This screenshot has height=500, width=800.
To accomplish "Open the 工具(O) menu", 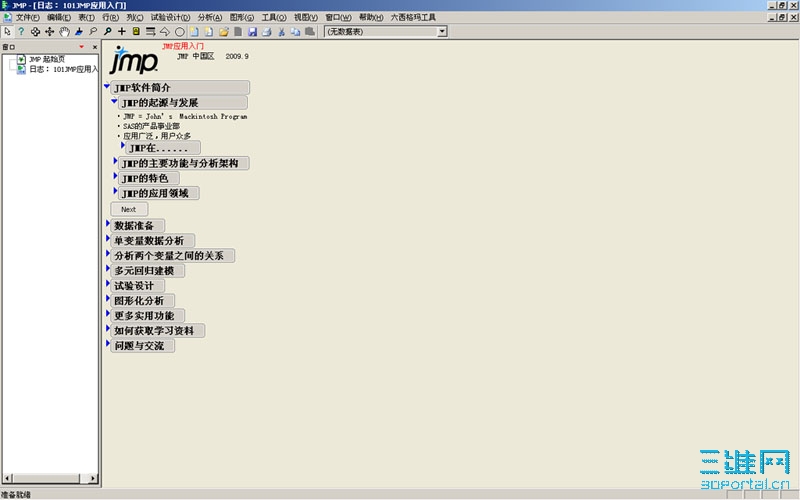I will [x=274, y=17].
